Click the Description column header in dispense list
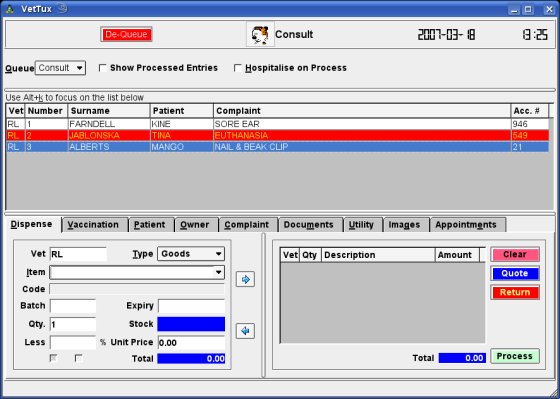 378,255
